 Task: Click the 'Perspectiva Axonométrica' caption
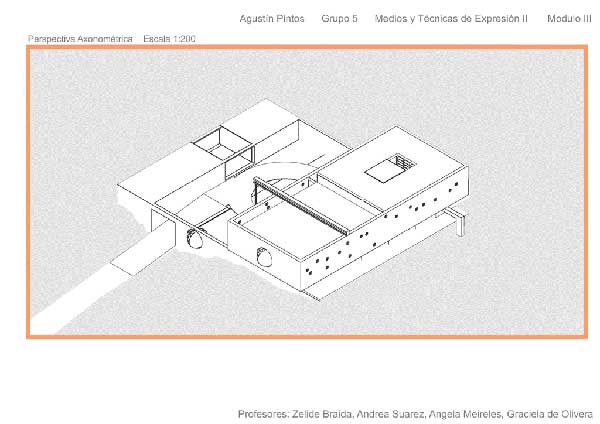tap(80, 39)
